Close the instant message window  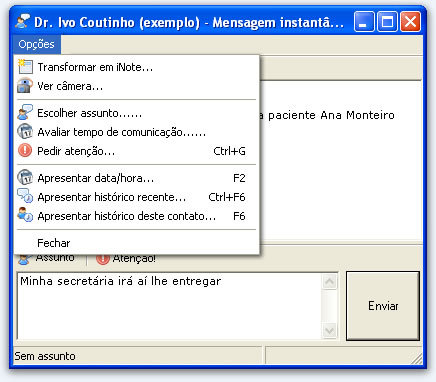pyautogui.click(x=410, y=22)
